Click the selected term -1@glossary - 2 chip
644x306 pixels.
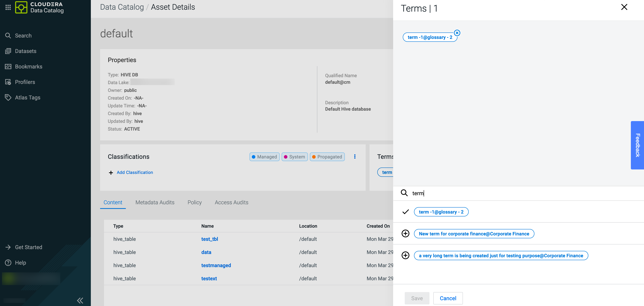point(430,37)
